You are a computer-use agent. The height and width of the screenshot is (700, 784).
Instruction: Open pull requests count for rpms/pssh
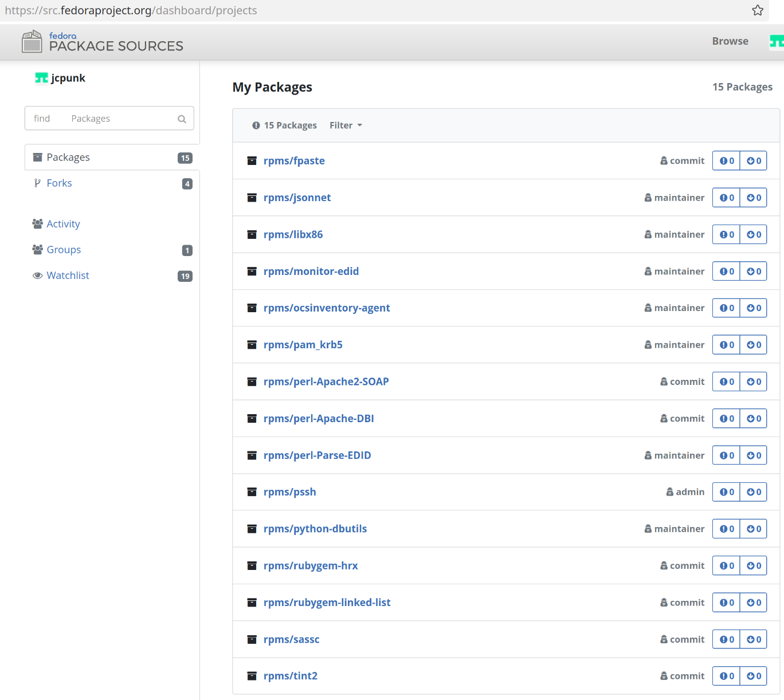[753, 492]
